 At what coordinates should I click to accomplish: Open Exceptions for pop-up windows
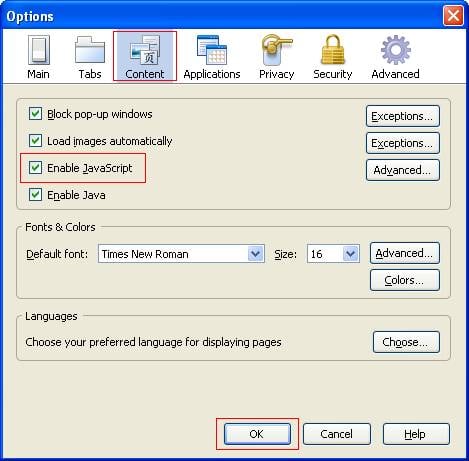point(403,116)
